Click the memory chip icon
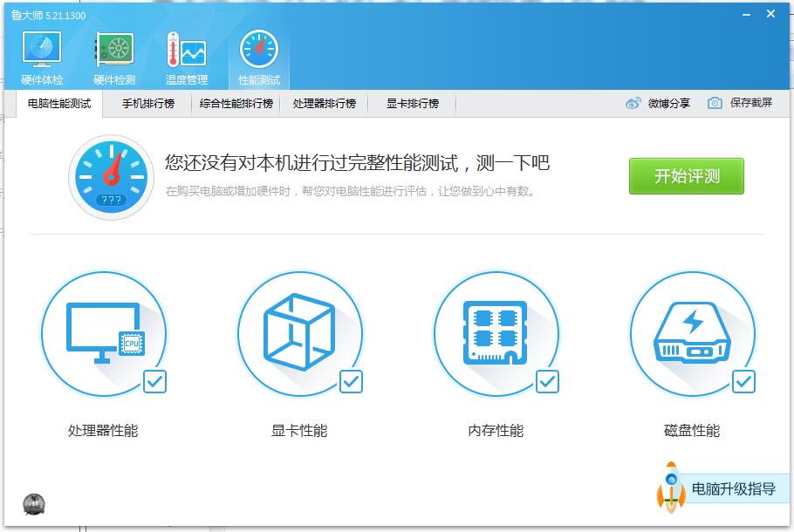Screen dimensions: 794x532 (496, 334)
